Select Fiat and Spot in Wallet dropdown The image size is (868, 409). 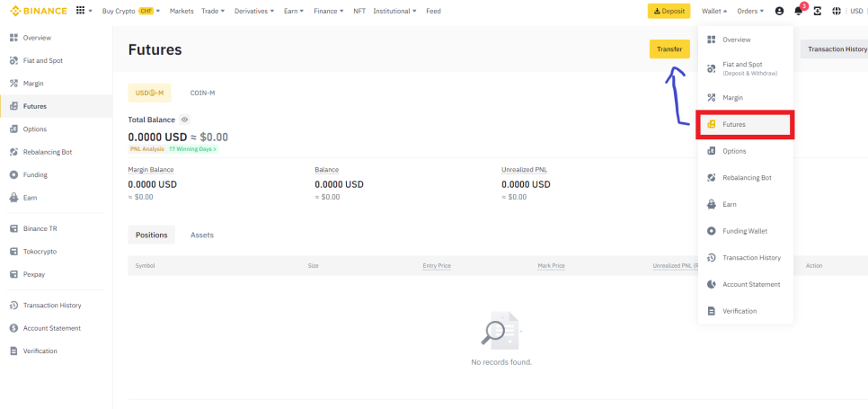click(x=745, y=68)
